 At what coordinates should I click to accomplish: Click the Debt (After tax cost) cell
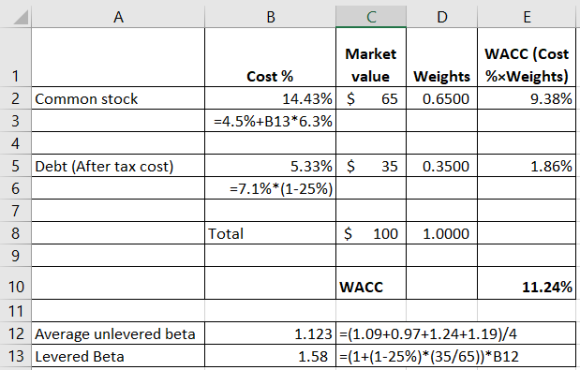pyautogui.click(x=118, y=166)
